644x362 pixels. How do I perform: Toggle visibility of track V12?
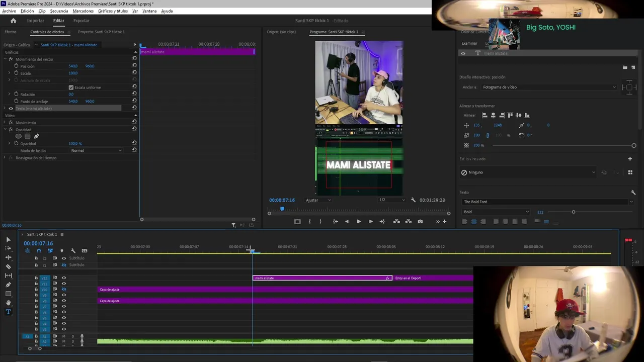tap(63, 278)
